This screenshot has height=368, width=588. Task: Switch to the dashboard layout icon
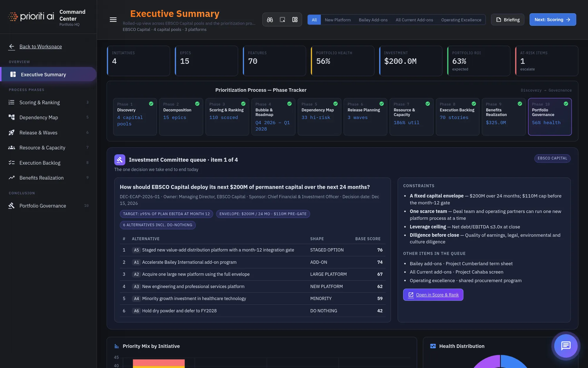tap(295, 20)
